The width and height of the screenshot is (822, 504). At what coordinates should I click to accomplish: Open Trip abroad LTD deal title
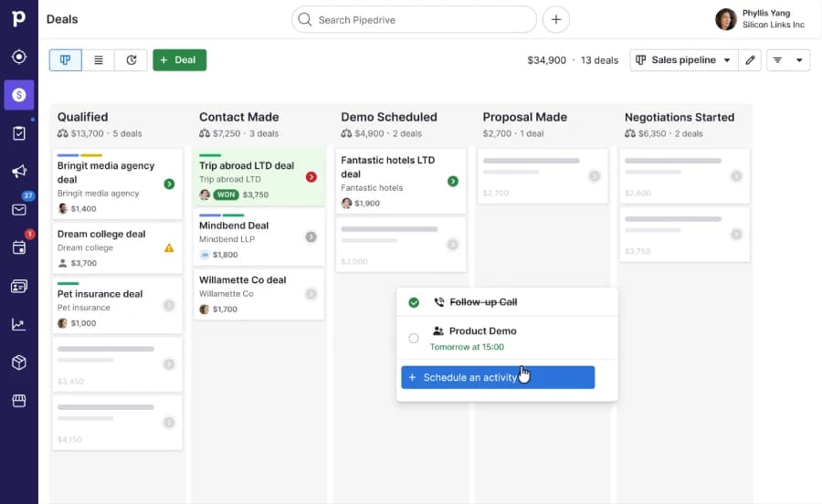pyautogui.click(x=247, y=165)
